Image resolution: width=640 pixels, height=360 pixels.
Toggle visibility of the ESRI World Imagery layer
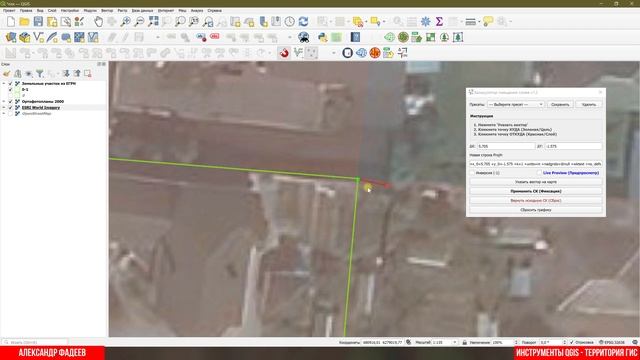coord(11,108)
